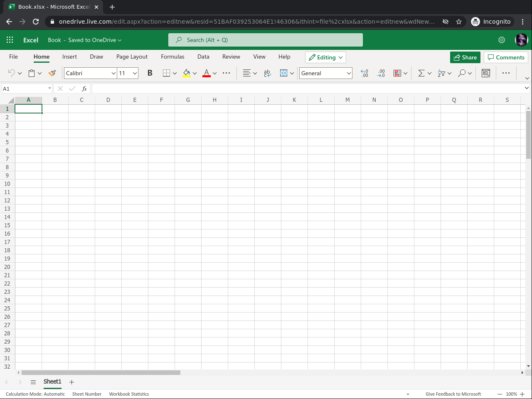532x399 pixels.
Task: Click the Increase Decimal icon
Action: (365, 73)
